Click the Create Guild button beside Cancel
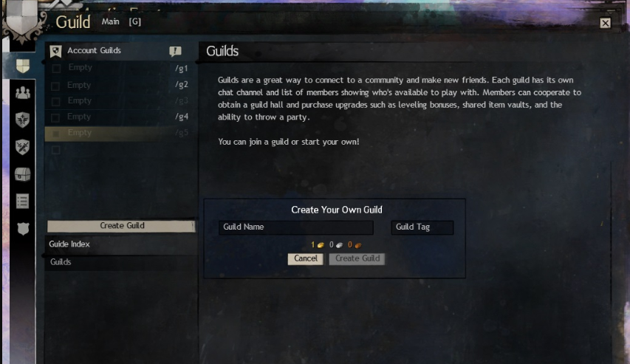The width and height of the screenshot is (630, 364). pos(357,258)
